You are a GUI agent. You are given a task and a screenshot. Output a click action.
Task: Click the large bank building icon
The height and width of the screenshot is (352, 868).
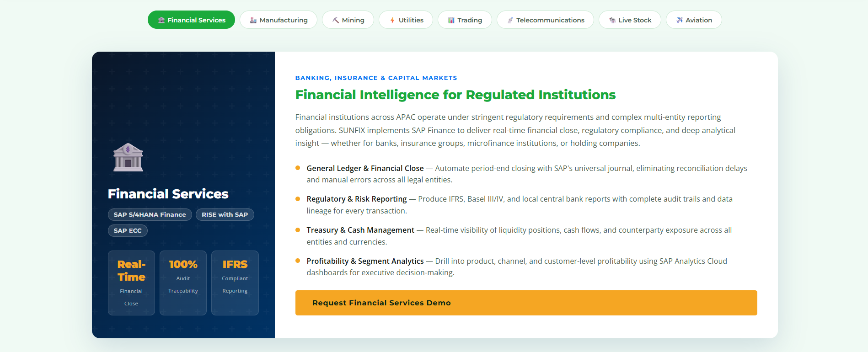tap(128, 157)
